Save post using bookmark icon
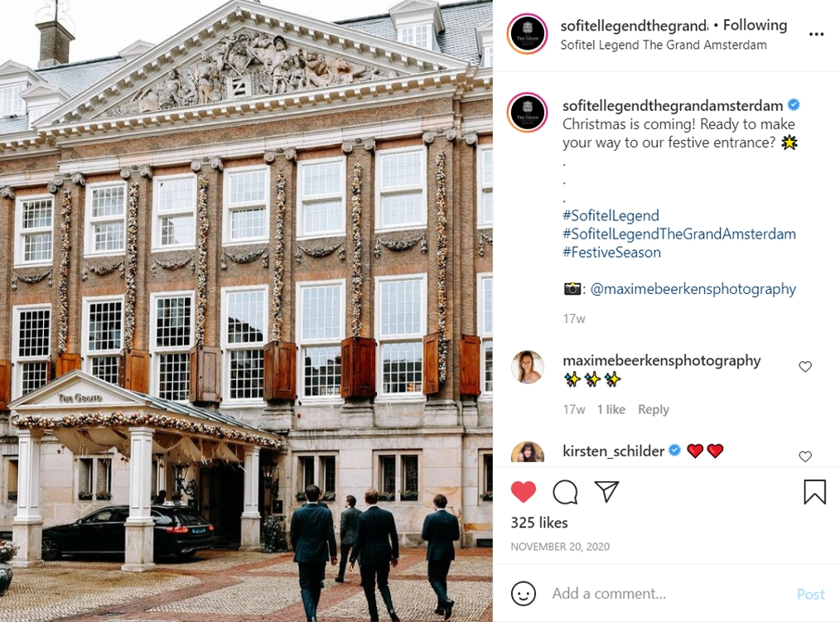 814,491
